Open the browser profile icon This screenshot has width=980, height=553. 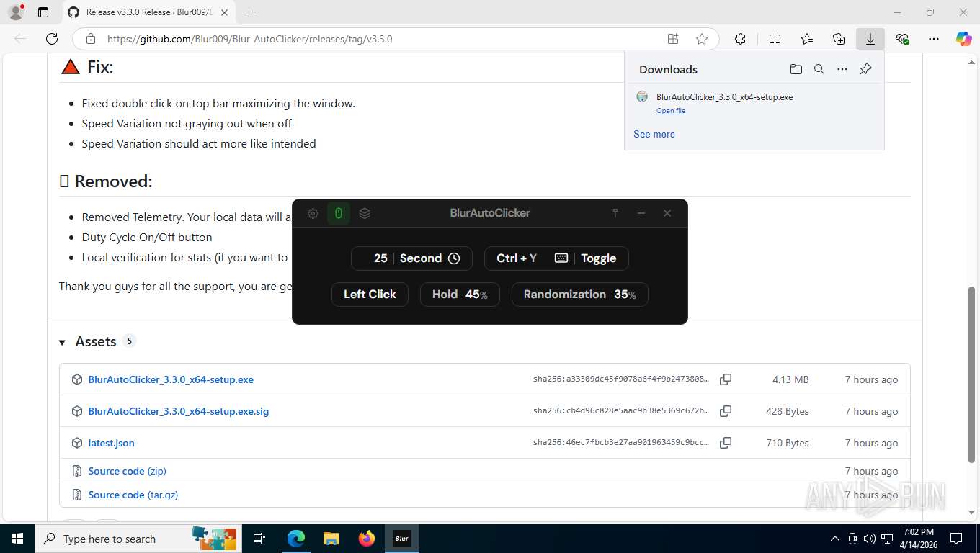(x=16, y=12)
